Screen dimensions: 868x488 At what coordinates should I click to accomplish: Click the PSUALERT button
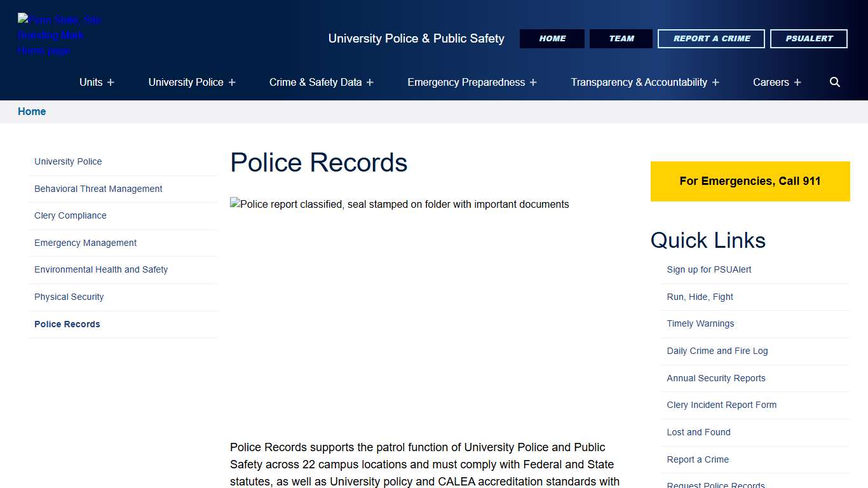(x=808, y=38)
